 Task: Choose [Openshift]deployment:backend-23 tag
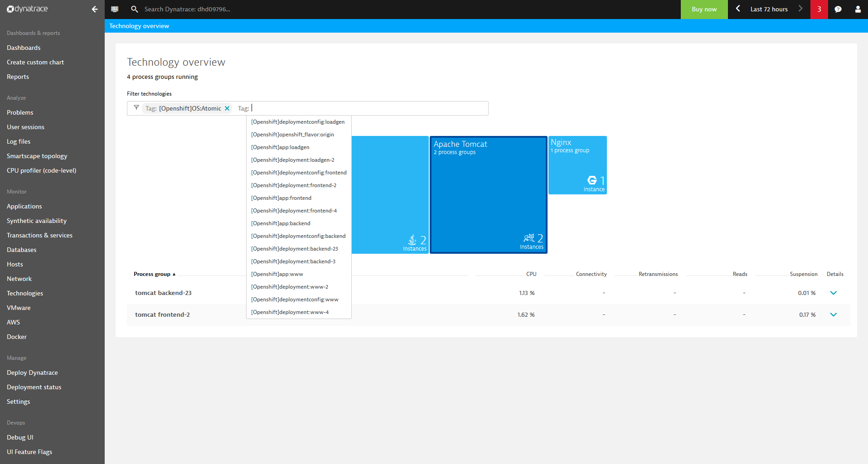click(x=298, y=249)
